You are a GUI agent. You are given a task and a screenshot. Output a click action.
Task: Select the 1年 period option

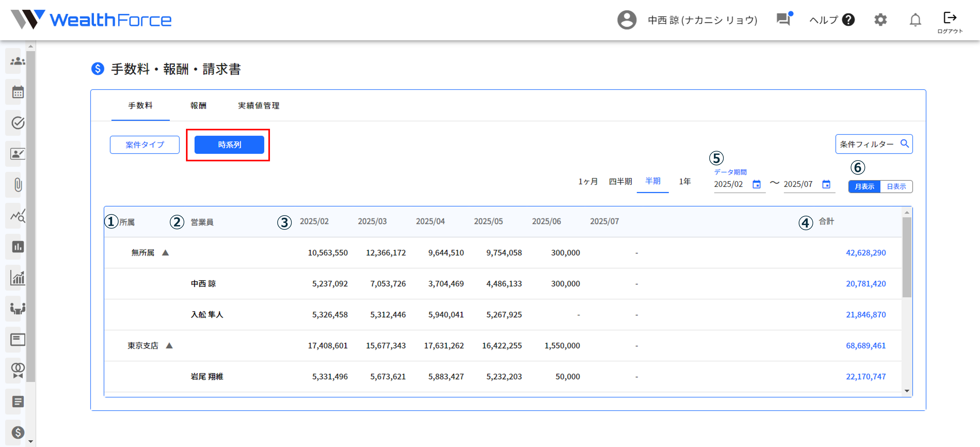pos(685,182)
